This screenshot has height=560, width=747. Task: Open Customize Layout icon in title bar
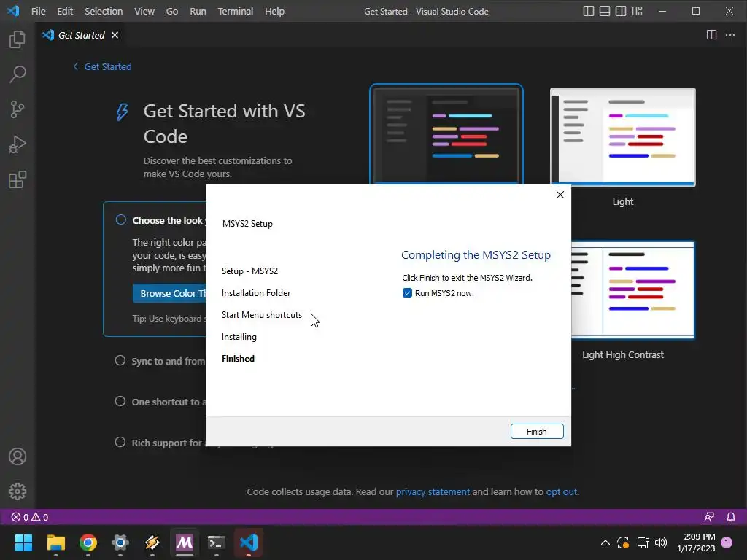637,11
